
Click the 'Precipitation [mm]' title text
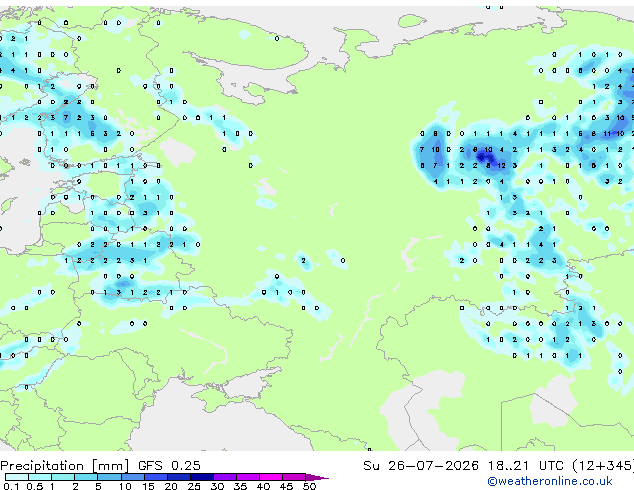point(65,466)
